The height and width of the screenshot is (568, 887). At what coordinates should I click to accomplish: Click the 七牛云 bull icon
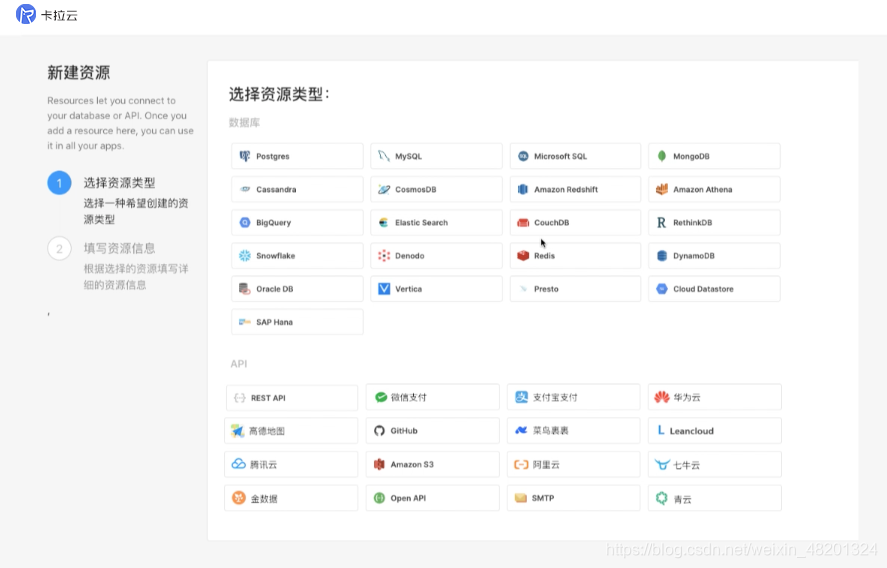tap(662, 464)
